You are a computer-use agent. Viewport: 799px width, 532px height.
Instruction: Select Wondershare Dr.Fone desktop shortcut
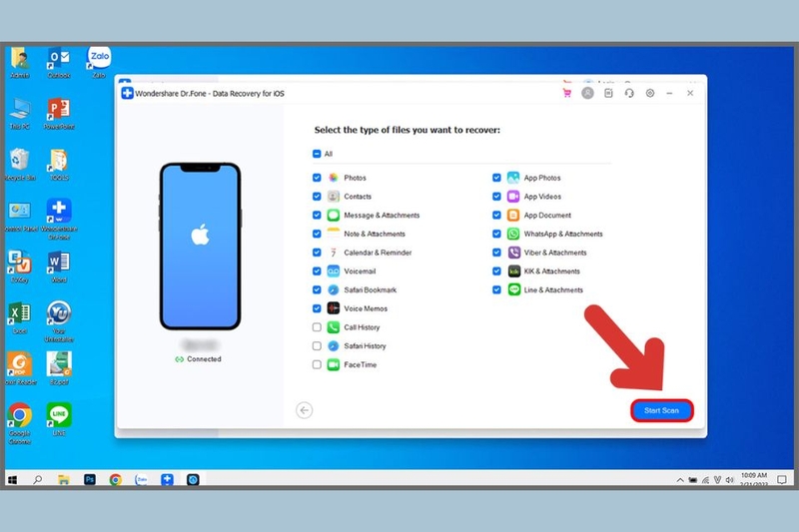(59, 219)
